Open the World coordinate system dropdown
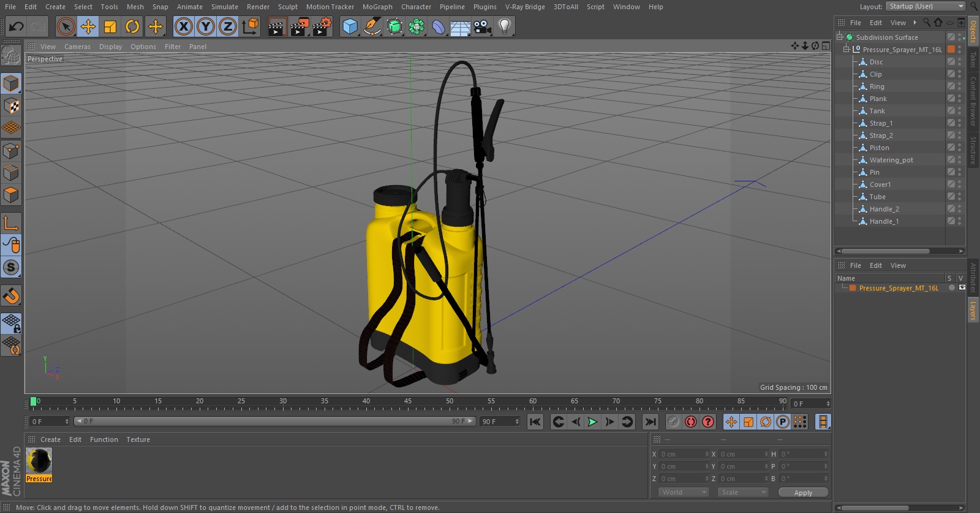Viewport: 980px width, 513px height. pyautogui.click(x=684, y=492)
